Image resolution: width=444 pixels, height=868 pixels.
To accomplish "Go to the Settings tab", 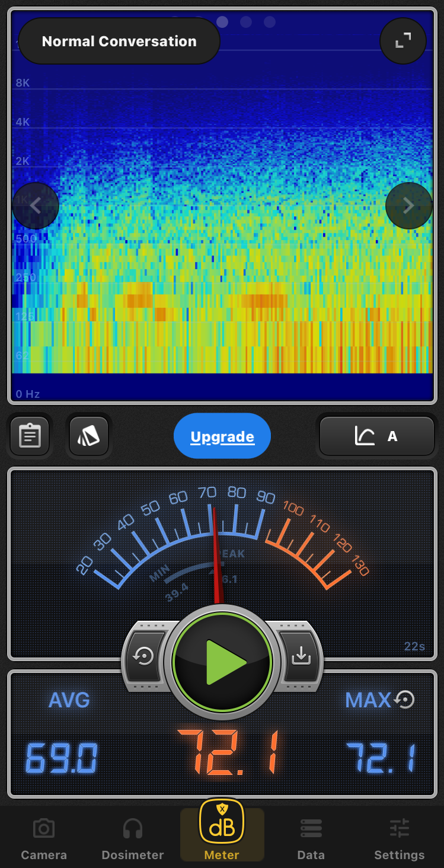I will [400, 840].
